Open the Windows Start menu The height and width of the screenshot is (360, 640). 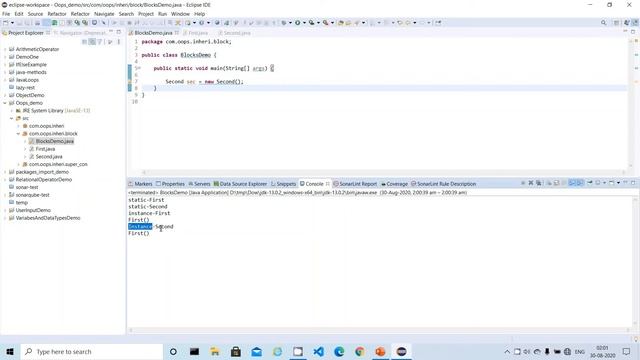(x=10, y=351)
